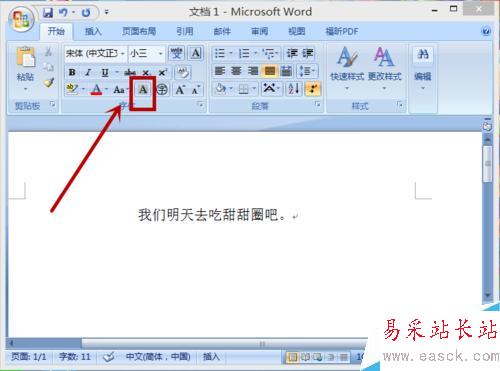Apply a numbered list
This screenshot has width=500, height=371.
click(x=244, y=53)
